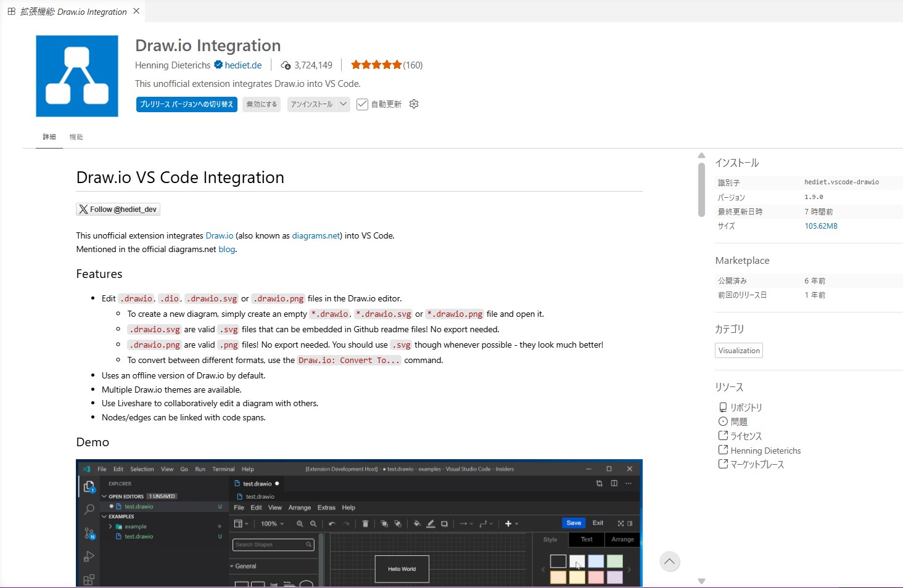Click the install count download icon
This screenshot has width=903, height=588.
(x=286, y=65)
